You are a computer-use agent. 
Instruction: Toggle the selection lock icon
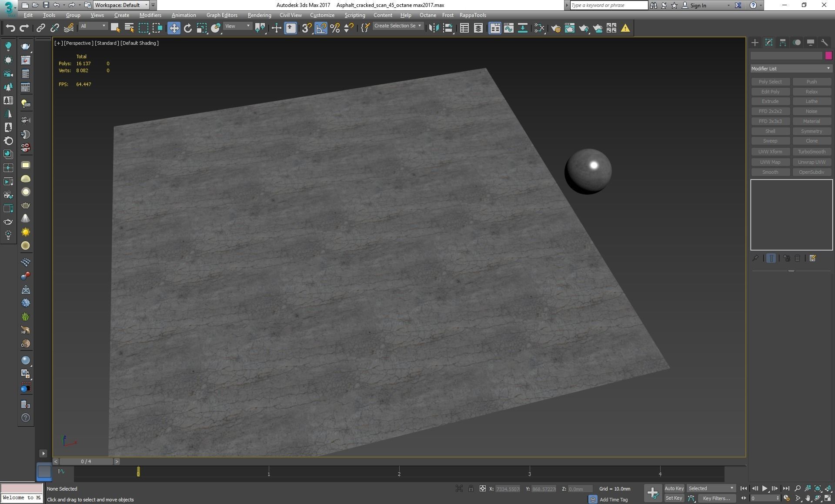tap(471, 489)
